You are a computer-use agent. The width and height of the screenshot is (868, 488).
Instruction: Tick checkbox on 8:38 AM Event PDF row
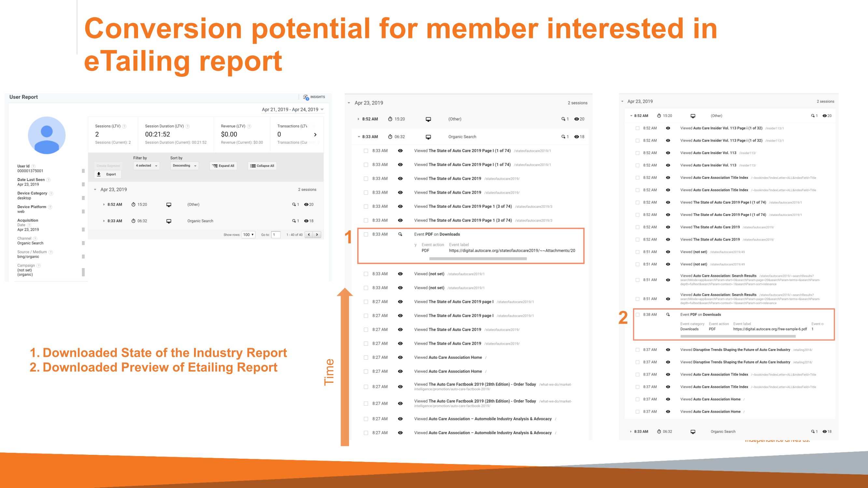(x=637, y=315)
